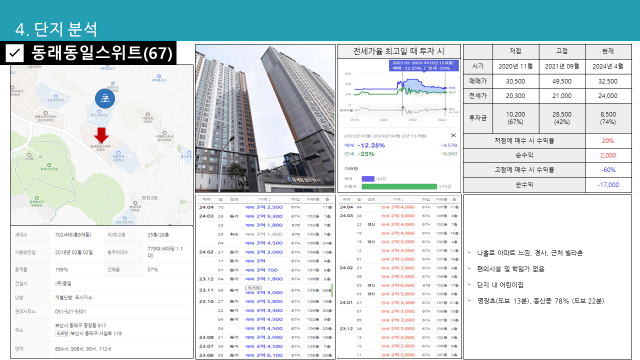
Task: Click the 24.04 jeonse price 2억 4,000
Action: pyautogui.click(x=402, y=207)
